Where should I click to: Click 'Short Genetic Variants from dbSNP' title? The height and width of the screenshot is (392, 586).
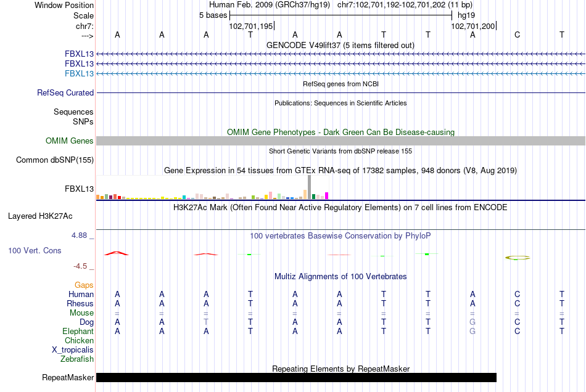click(x=340, y=151)
